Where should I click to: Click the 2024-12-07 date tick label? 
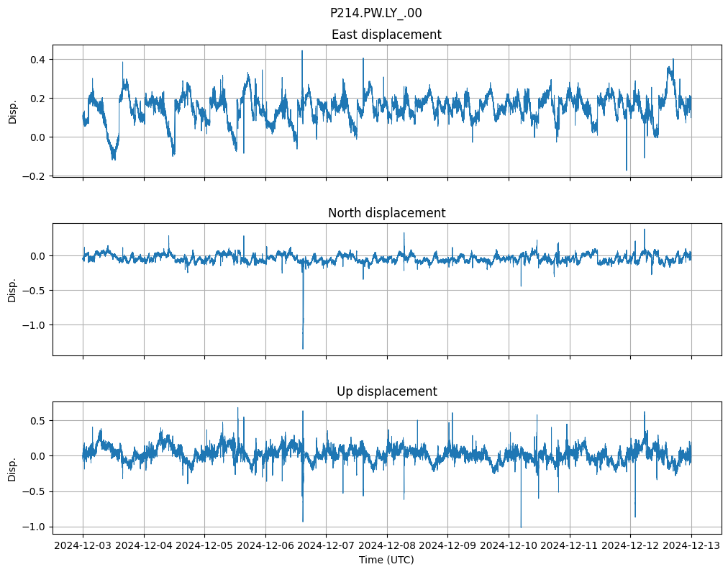326,545
